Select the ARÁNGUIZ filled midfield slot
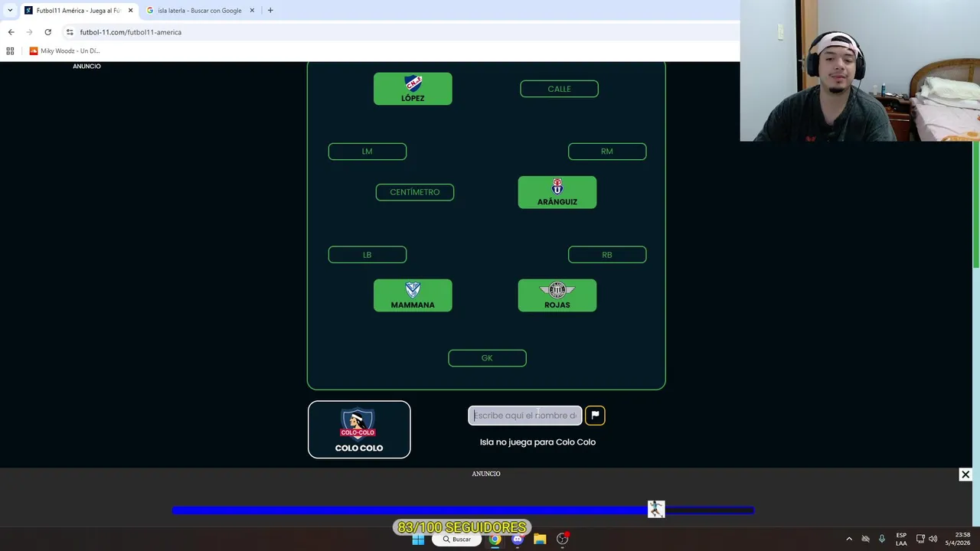 click(x=557, y=192)
